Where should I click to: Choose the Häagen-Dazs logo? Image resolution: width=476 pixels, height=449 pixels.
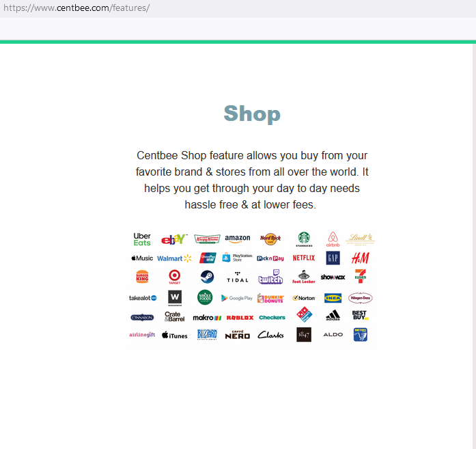[361, 298]
